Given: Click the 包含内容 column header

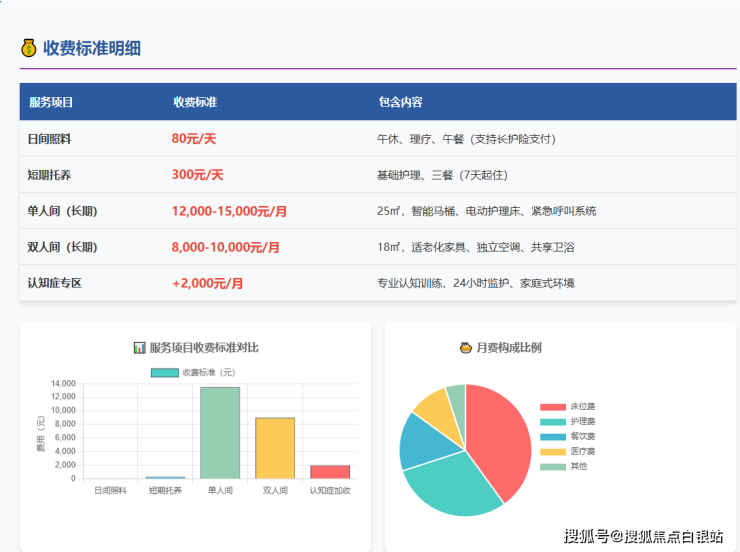Looking at the screenshot, I should 400,102.
